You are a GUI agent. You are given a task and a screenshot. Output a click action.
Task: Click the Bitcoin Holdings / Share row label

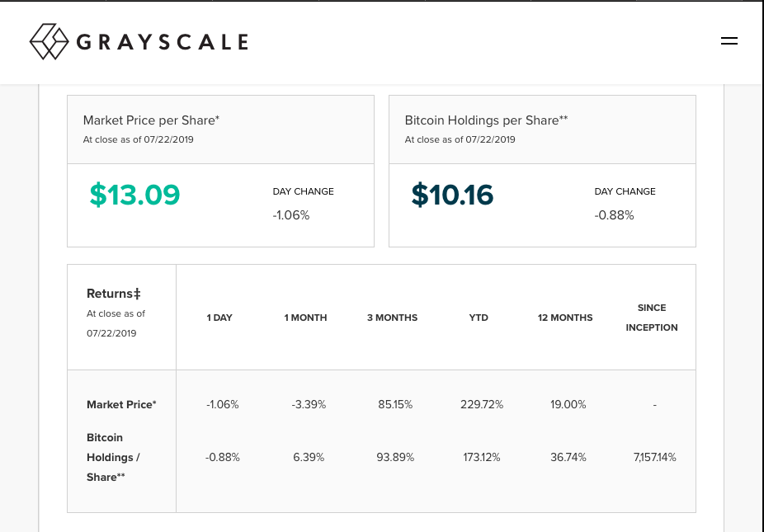pyautogui.click(x=113, y=458)
